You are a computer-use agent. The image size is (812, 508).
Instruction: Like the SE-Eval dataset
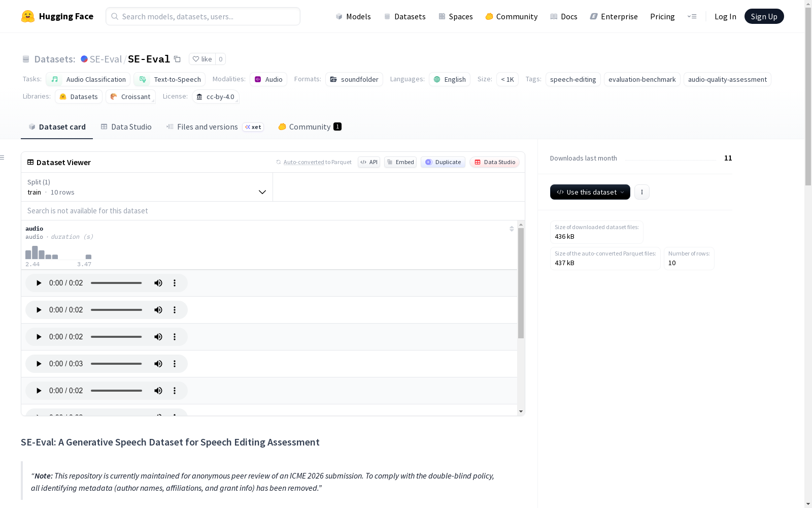coord(202,59)
